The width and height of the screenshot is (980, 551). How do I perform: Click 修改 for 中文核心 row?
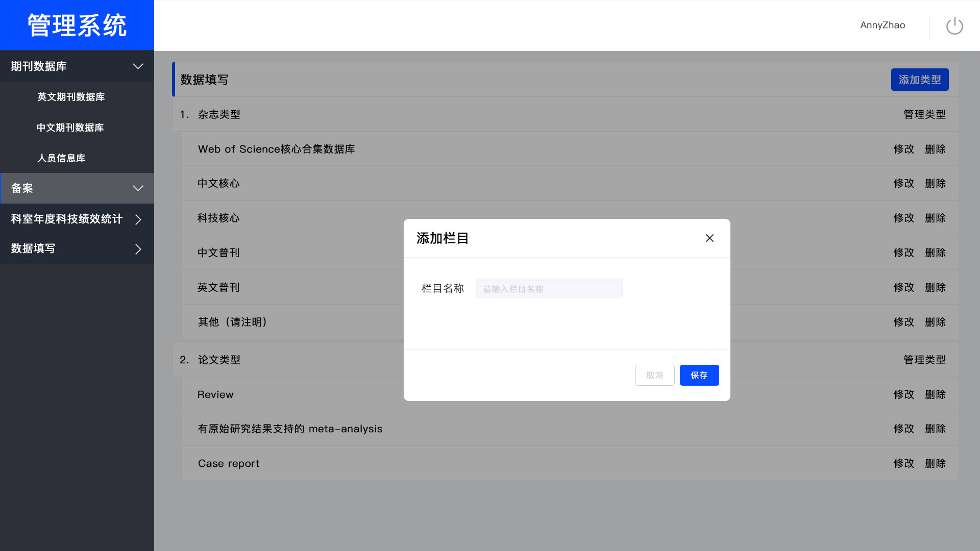tap(903, 184)
